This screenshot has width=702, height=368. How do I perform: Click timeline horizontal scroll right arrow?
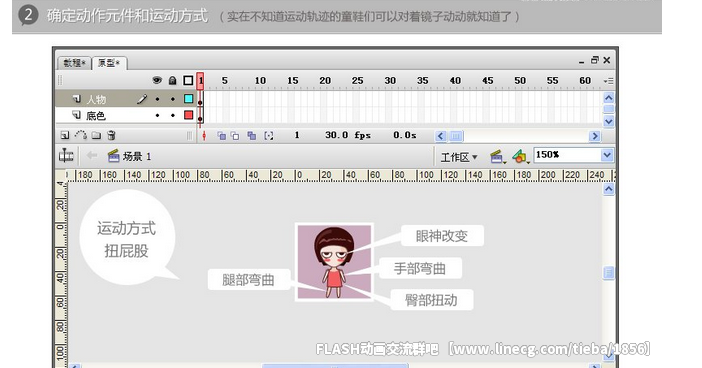(595, 136)
